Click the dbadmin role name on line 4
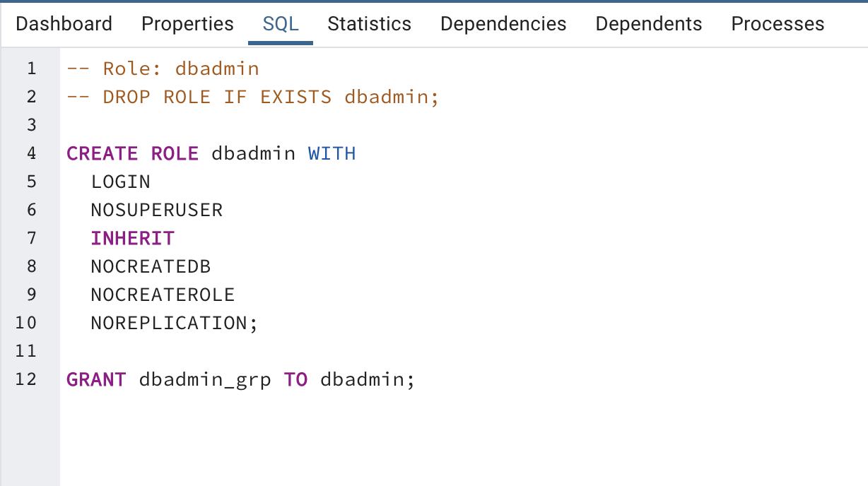 [x=252, y=153]
